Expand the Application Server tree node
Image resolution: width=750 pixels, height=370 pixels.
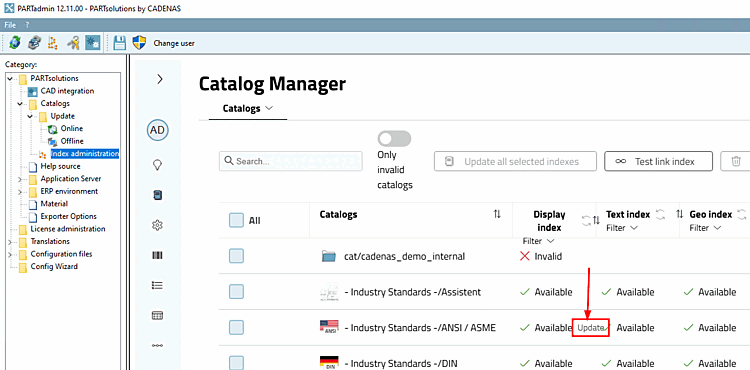[20, 179]
